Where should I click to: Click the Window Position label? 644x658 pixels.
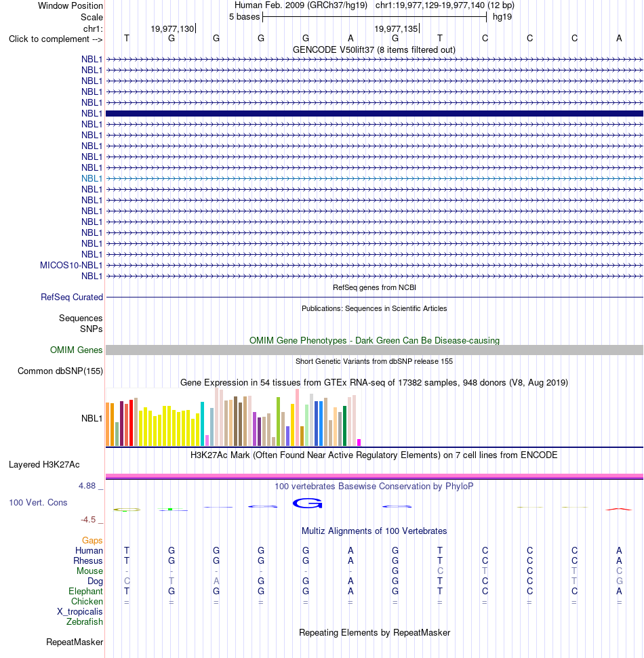click(71, 6)
